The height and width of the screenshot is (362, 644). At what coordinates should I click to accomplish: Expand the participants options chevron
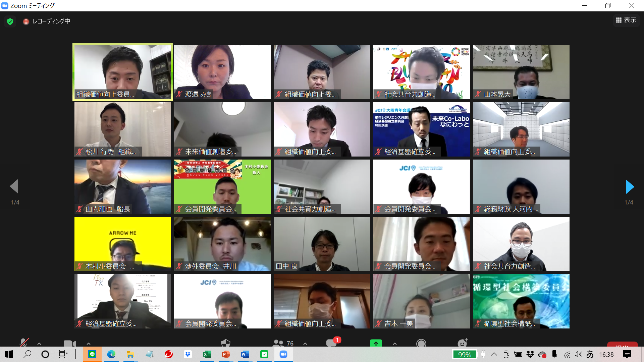pos(305,344)
